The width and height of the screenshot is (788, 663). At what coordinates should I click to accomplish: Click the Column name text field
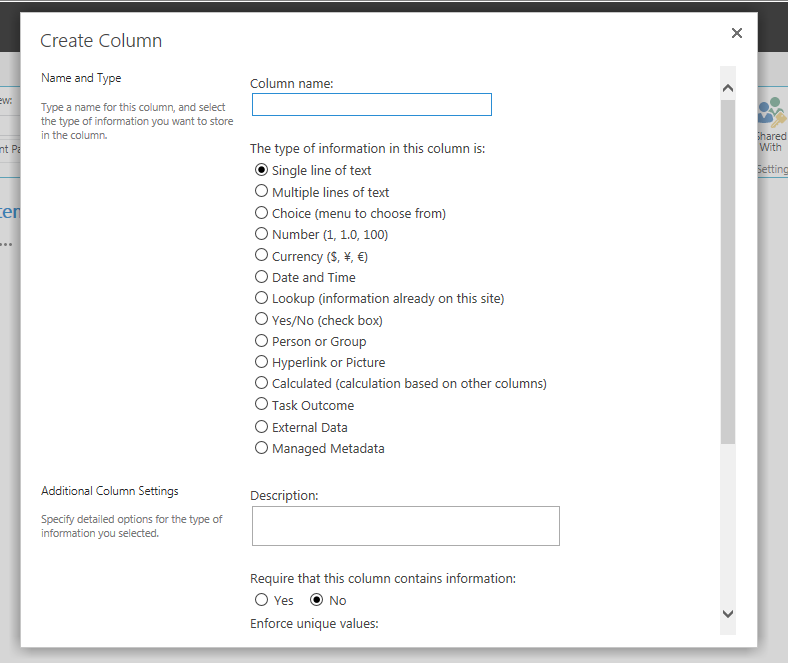(371, 105)
